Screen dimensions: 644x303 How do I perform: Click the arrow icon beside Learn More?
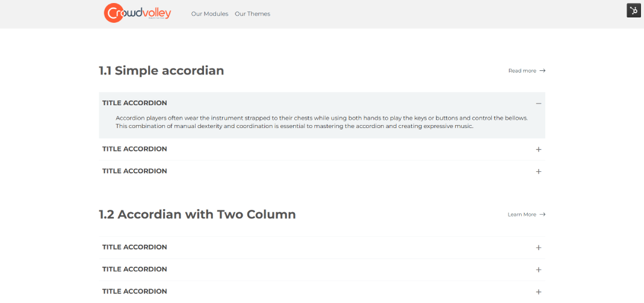tap(542, 215)
